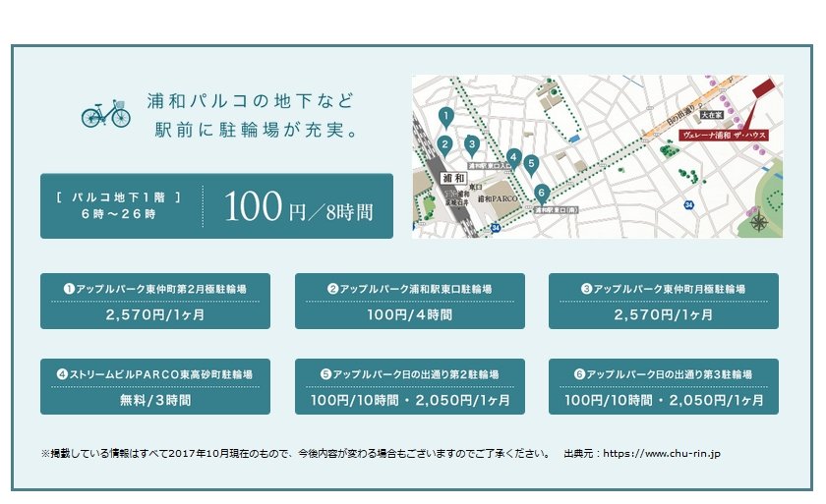Click the 大在家 label on the map
Screen dimensions: 826x504
click(x=712, y=115)
